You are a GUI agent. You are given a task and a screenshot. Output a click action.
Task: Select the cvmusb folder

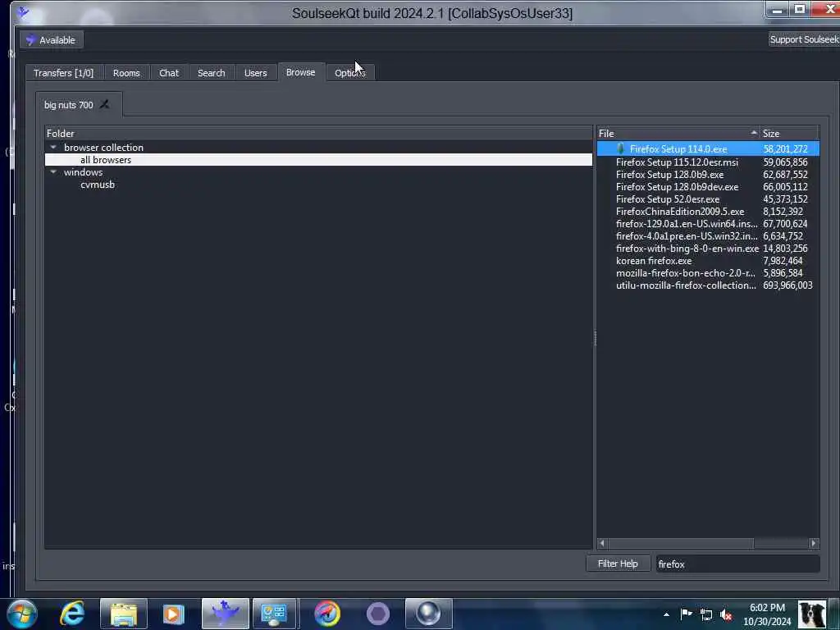pyautogui.click(x=319, y=185)
